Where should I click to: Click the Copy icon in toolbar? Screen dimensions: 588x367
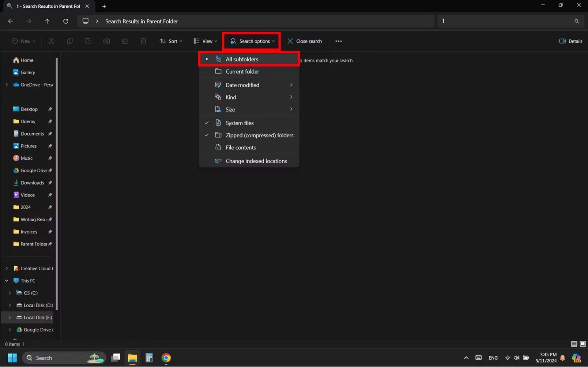[70, 41]
